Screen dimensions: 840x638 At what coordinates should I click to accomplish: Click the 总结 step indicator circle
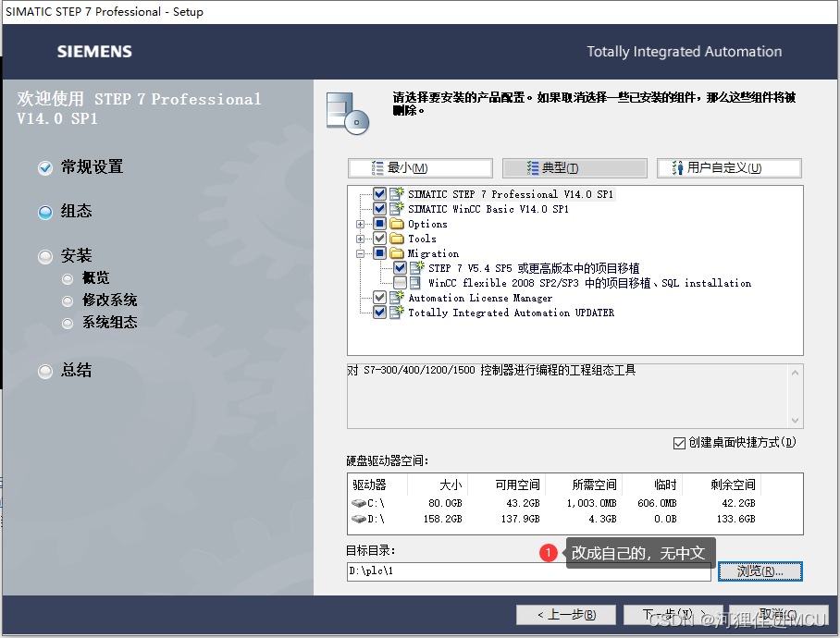coord(45,372)
